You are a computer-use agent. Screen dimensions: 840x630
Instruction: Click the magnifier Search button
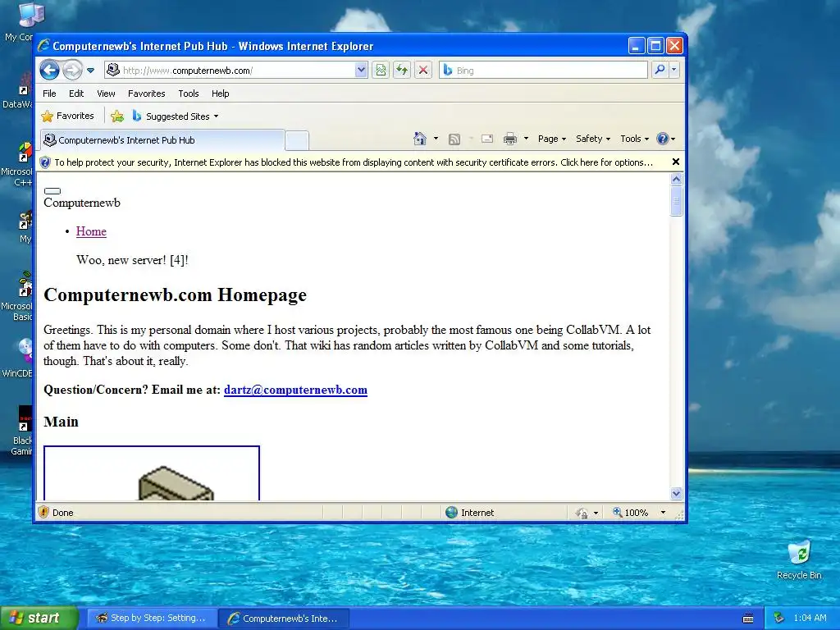point(660,70)
